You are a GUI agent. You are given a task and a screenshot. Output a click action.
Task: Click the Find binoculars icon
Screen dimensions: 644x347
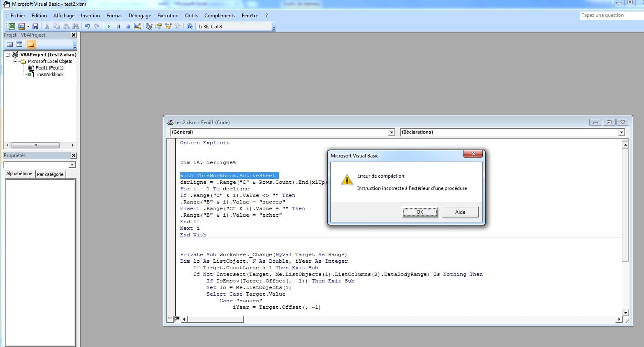75,26
